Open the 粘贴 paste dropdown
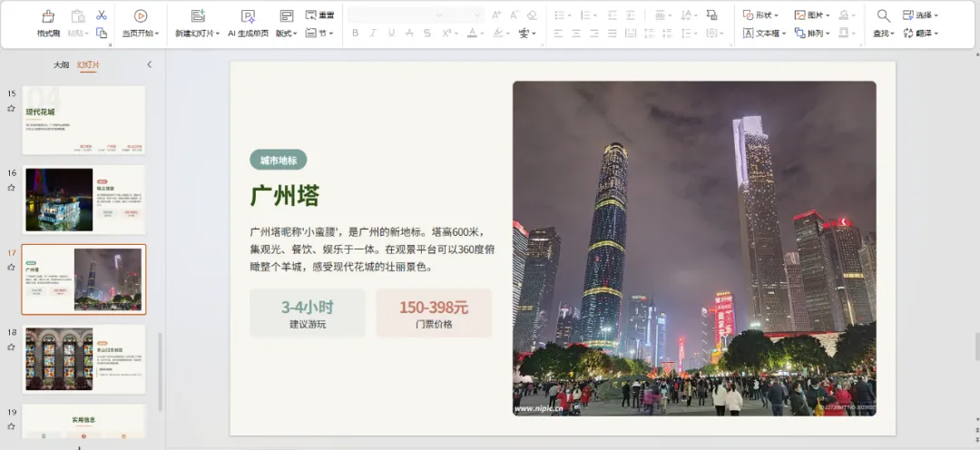This screenshot has height=450, width=980. [x=77, y=34]
